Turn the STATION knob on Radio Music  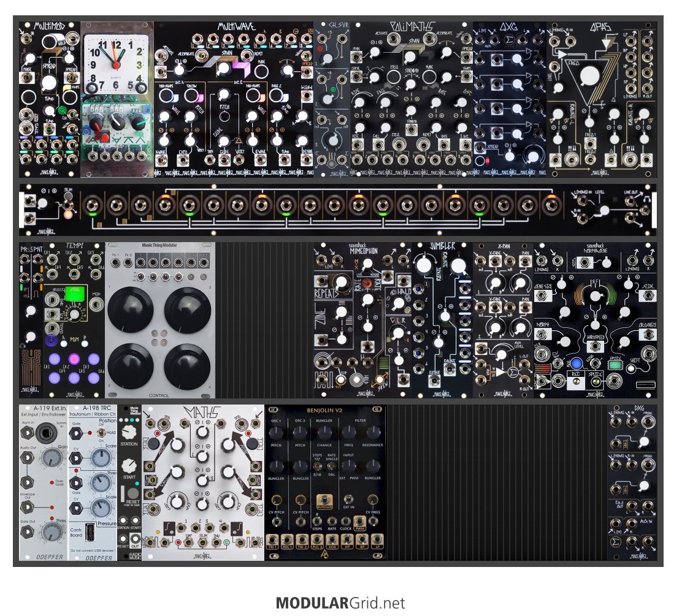point(129,432)
